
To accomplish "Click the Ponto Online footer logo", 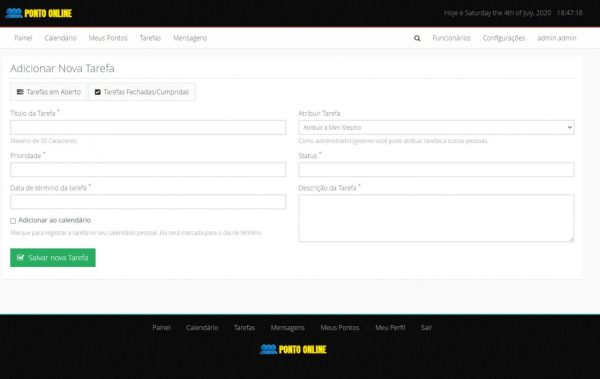I will (293, 349).
